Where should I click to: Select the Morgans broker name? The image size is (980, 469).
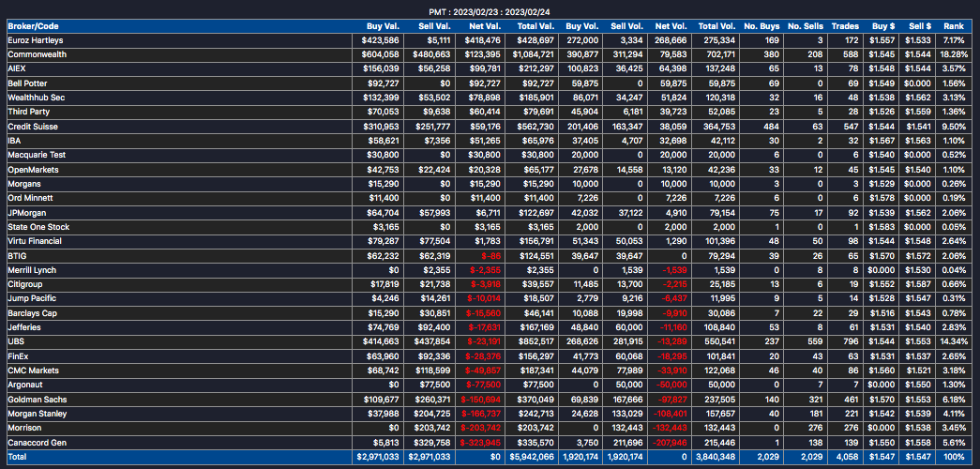coord(23,184)
